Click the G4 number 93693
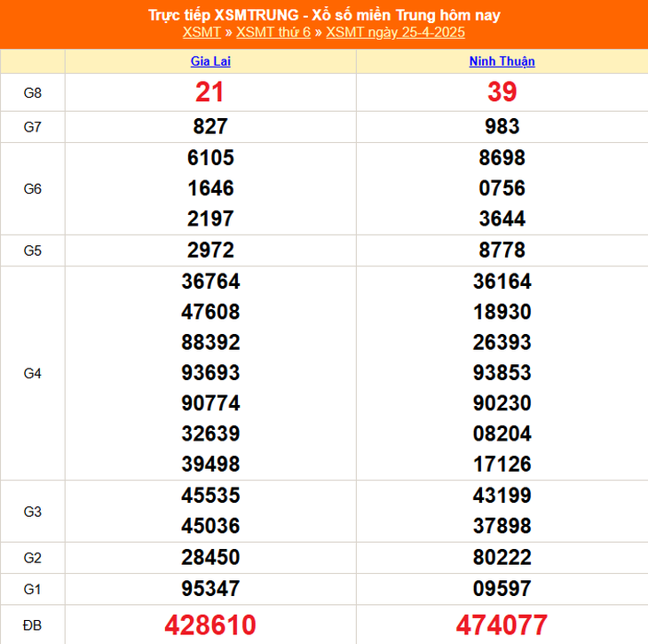 click(x=210, y=373)
